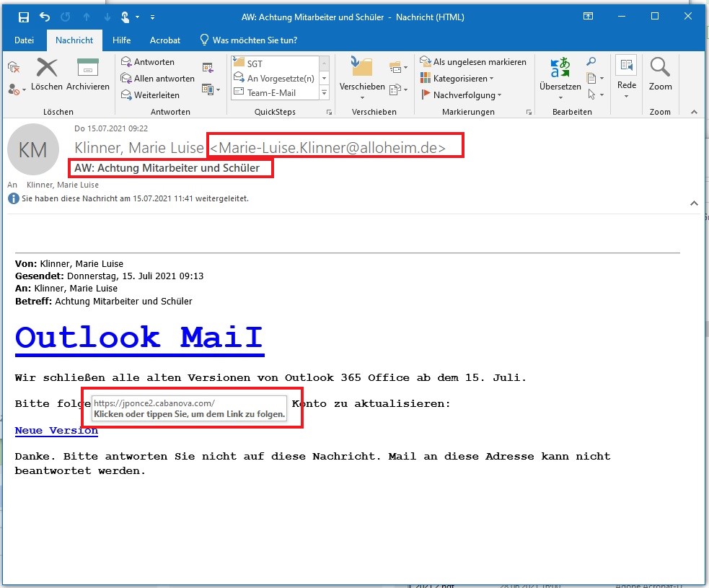Click the 'Neue Version' link
Image resolution: width=709 pixels, height=588 pixels.
[56, 431]
